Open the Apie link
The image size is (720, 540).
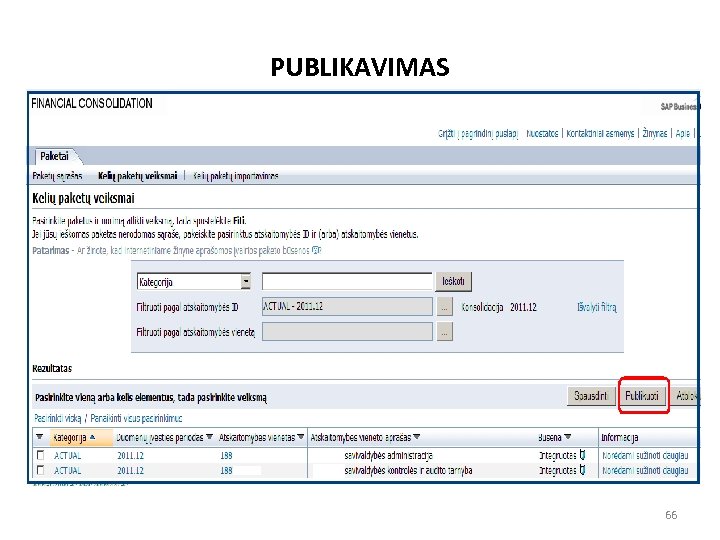coord(682,134)
